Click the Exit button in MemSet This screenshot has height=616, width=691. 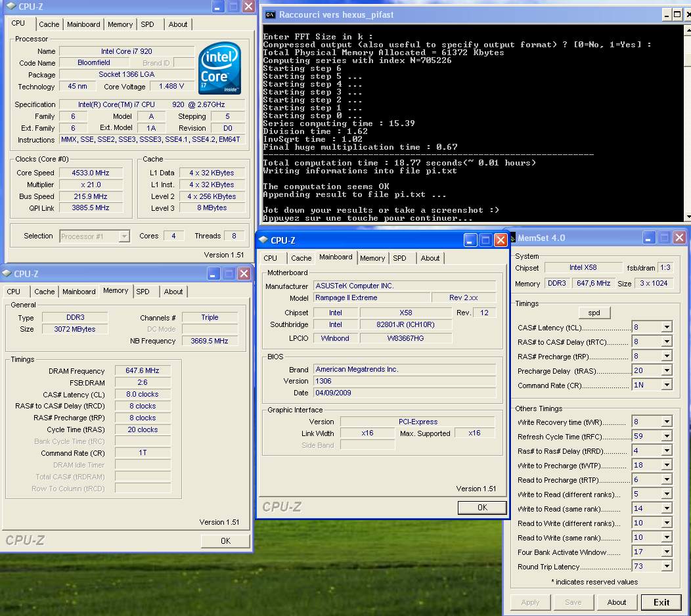tap(661, 602)
